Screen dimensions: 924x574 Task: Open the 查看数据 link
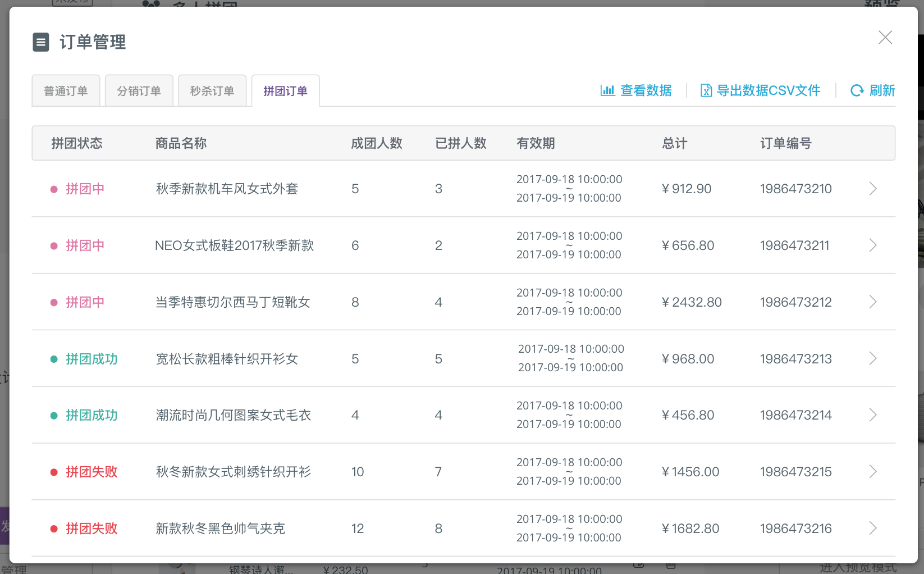pyautogui.click(x=646, y=90)
